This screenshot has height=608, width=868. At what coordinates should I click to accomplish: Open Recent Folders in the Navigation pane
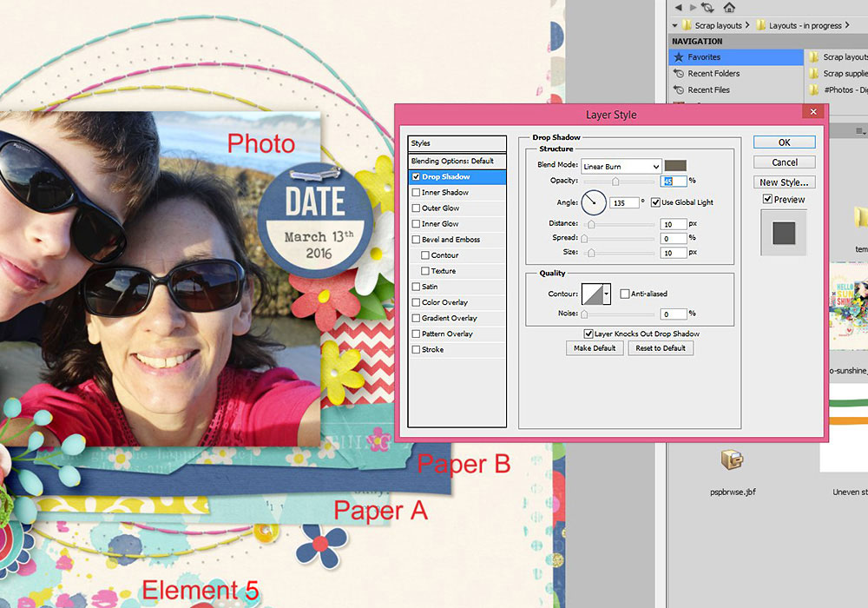(x=736, y=73)
